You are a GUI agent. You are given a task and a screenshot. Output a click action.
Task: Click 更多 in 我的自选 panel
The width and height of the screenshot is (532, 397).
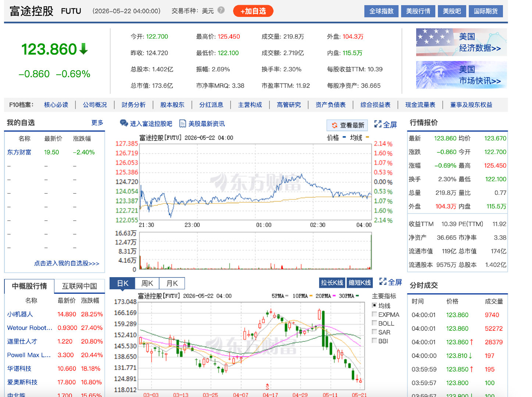pyautogui.click(x=97, y=122)
